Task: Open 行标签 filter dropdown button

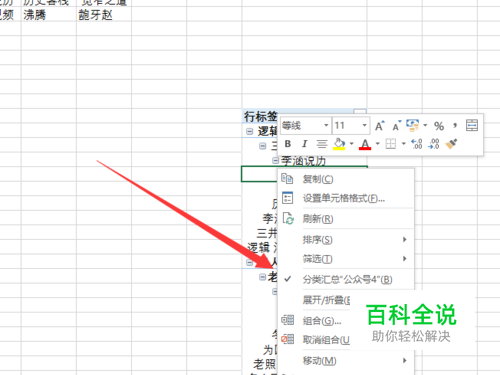Action: click(x=360, y=112)
